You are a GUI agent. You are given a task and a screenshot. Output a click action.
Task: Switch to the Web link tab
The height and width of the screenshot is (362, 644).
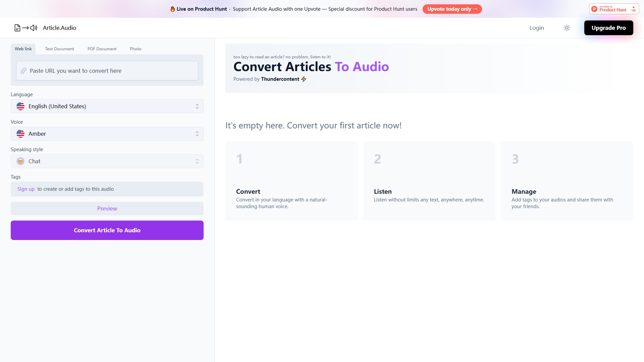(23, 49)
